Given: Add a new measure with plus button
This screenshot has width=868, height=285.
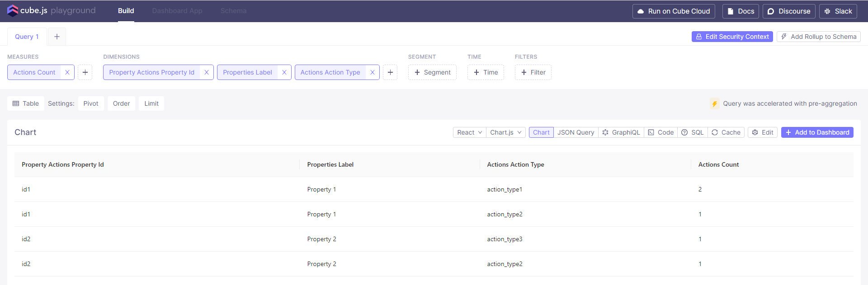Looking at the screenshot, I should pyautogui.click(x=85, y=72).
